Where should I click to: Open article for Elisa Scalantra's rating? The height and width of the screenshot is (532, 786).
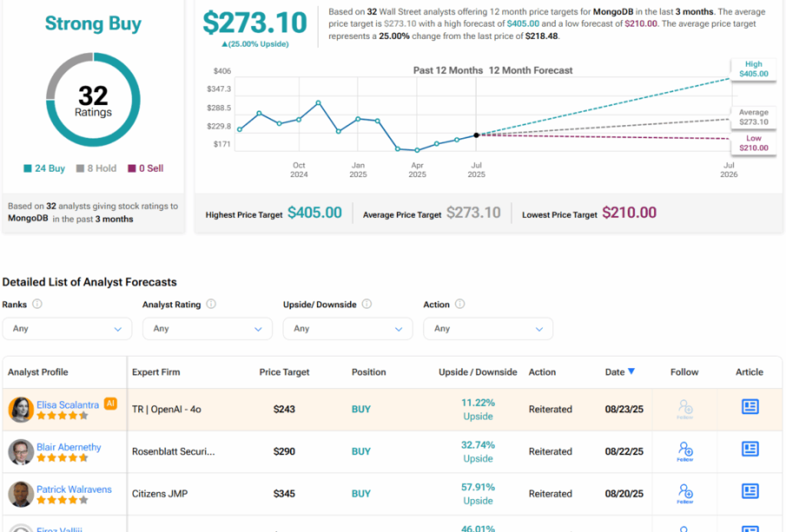coord(750,406)
